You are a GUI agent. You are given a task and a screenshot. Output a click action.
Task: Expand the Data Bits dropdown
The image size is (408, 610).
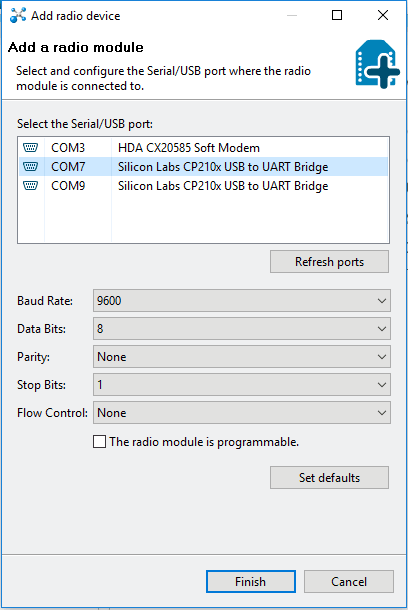click(x=242, y=329)
